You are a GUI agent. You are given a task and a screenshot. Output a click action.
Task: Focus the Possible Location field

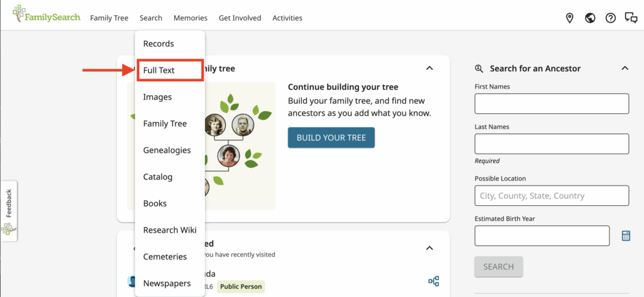pyautogui.click(x=552, y=196)
